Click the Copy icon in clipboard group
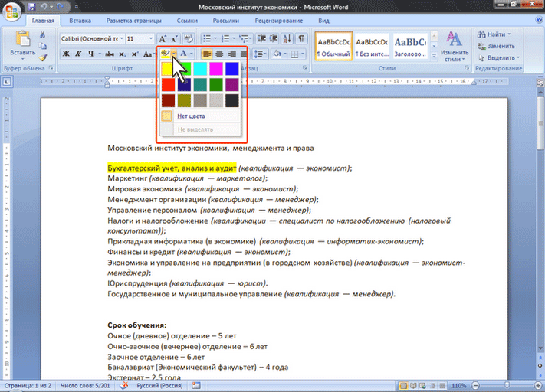Screen dimensions: 545x392 tap(42, 46)
